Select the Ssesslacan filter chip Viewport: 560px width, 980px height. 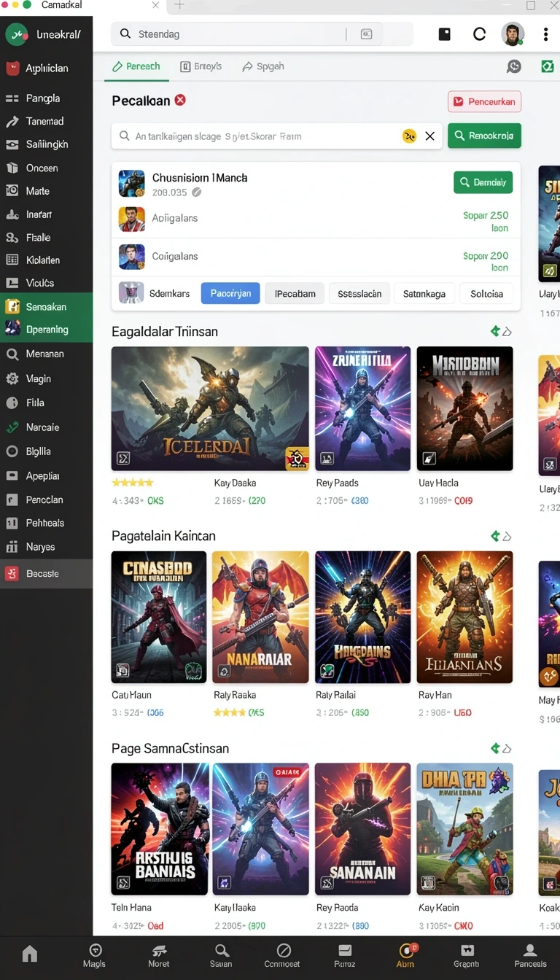(359, 293)
